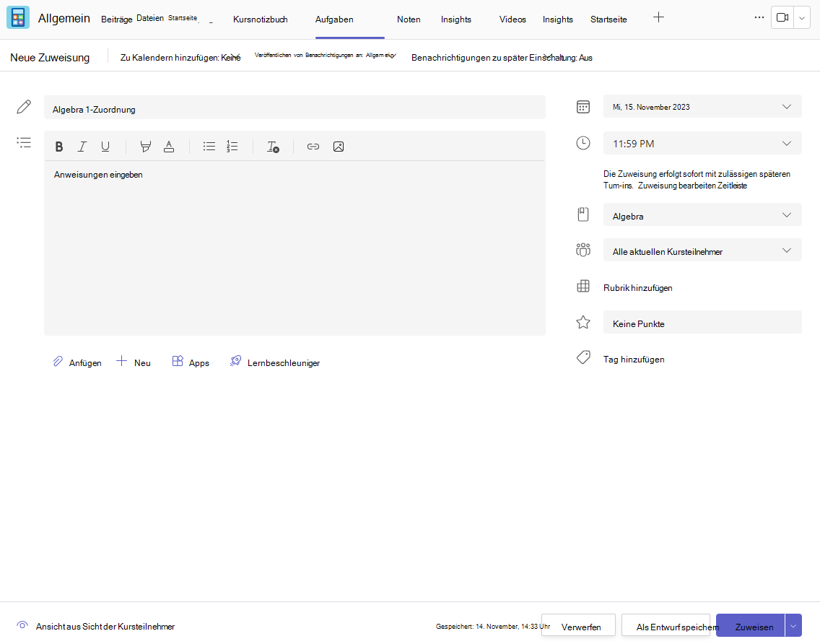The image size is (820, 644).
Task: Click the calendar icon by due date
Action: 583,107
